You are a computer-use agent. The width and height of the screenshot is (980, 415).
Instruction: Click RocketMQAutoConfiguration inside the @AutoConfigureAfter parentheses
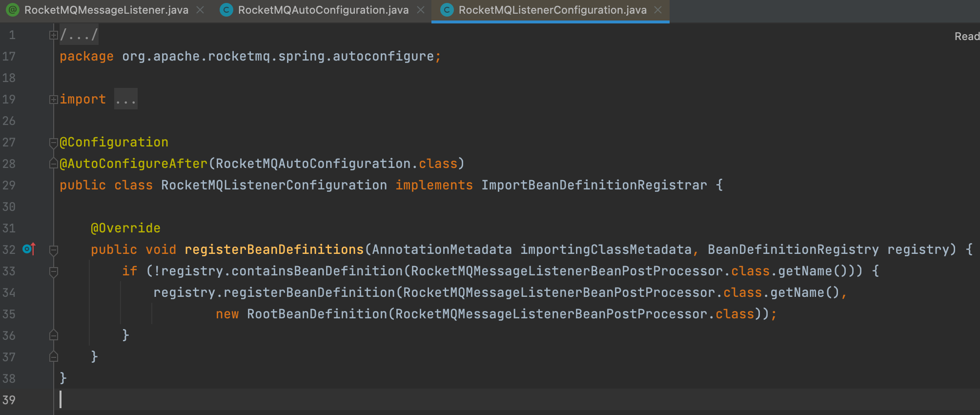[313, 164]
